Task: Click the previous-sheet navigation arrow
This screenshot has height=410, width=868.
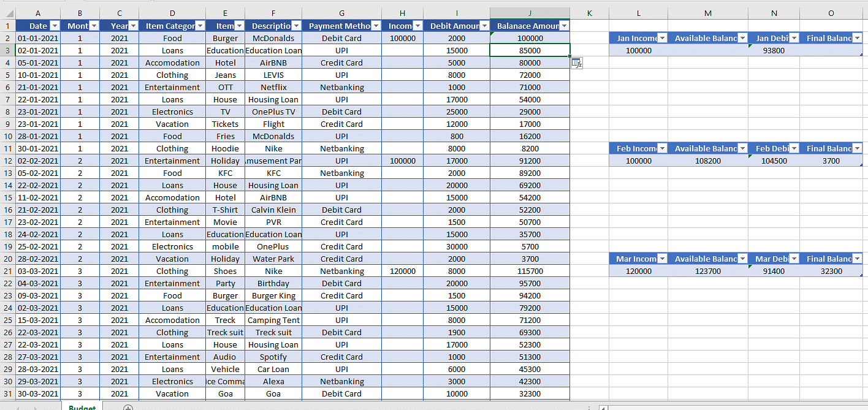Action: click(18, 407)
